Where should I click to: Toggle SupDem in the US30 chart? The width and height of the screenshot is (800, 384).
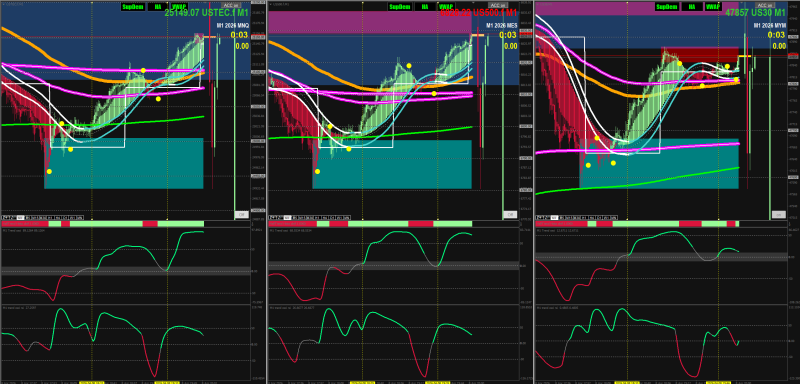tap(667, 7)
